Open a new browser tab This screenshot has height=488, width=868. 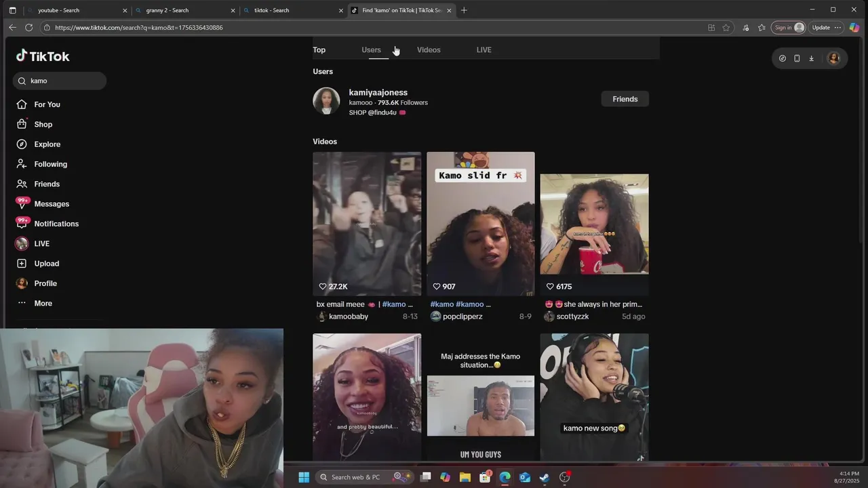(x=464, y=10)
